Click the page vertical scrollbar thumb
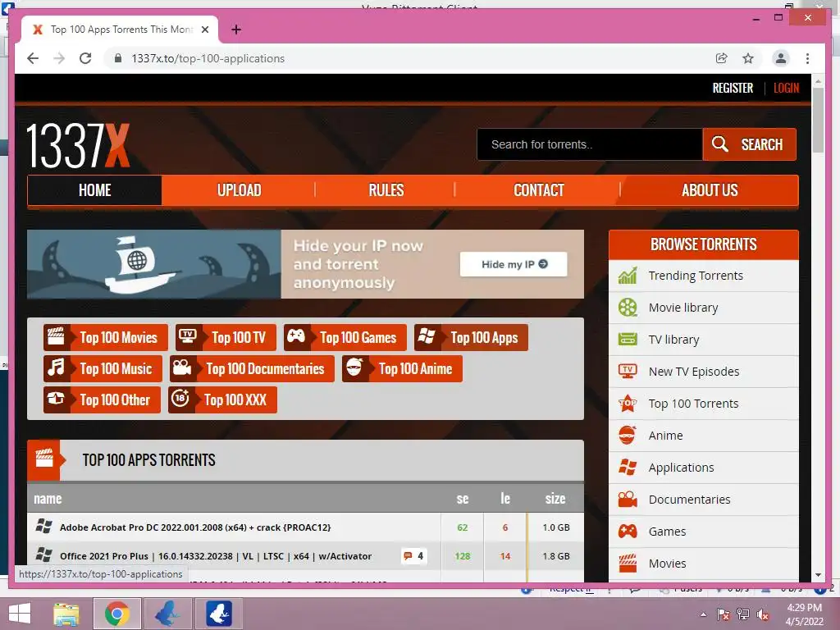Screen dimensions: 840x630 [818, 120]
